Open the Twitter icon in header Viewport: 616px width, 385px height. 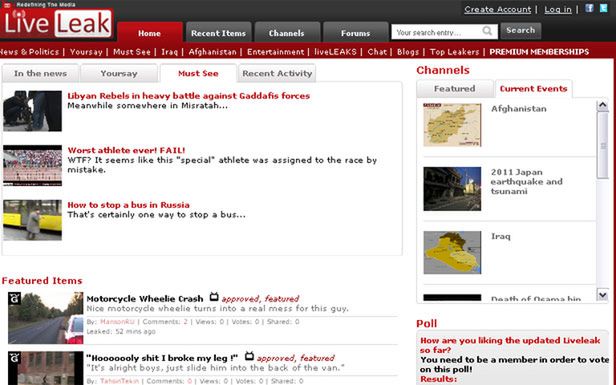coord(603,8)
